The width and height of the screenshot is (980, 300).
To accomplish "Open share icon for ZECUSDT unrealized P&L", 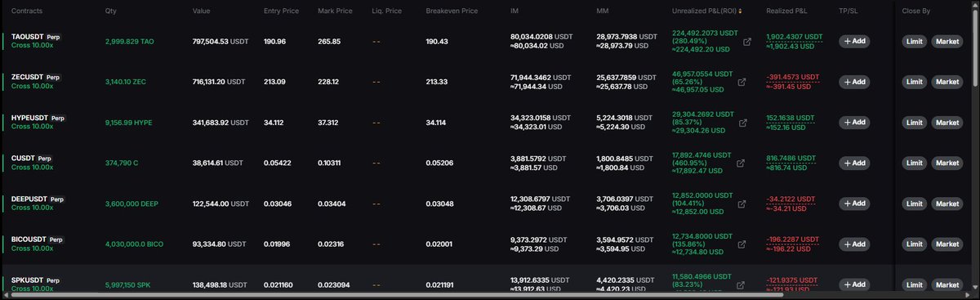I will pos(742,82).
